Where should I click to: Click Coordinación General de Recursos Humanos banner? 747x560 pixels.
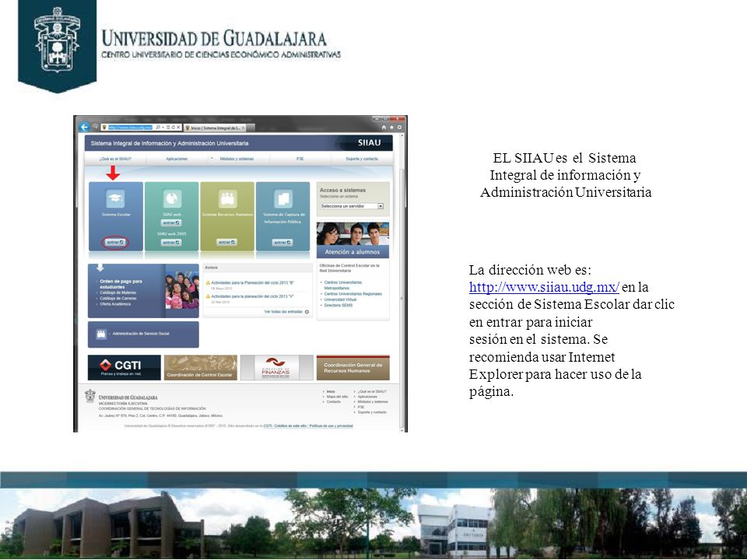click(353, 368)
